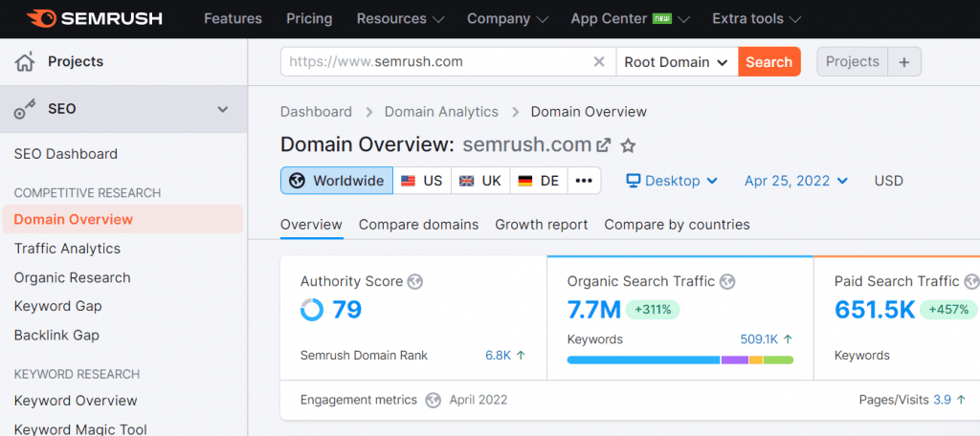Click the Projects home icon in sidebar

(x=25, y=62)
